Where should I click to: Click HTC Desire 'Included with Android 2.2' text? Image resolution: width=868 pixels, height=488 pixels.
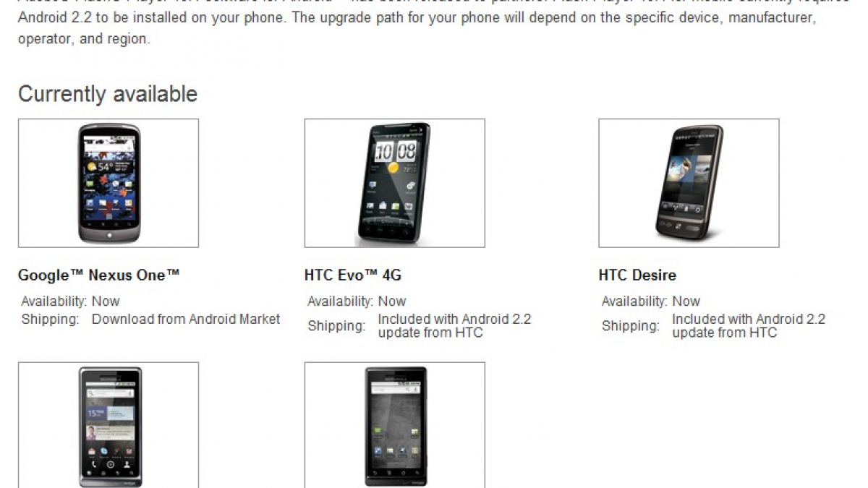pos(749,319)
